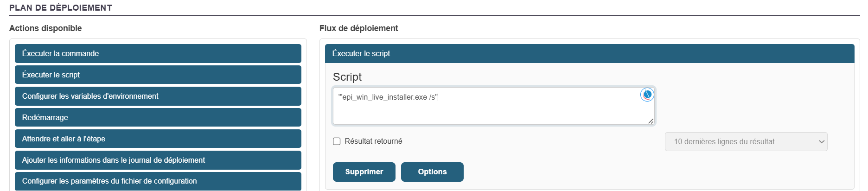Tick the Résultat retourné checkbox

(337, 141)
